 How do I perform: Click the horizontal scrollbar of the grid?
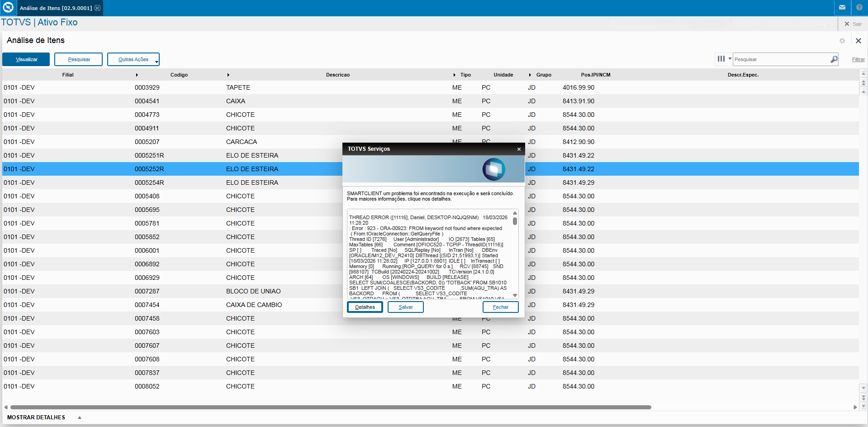330,407
